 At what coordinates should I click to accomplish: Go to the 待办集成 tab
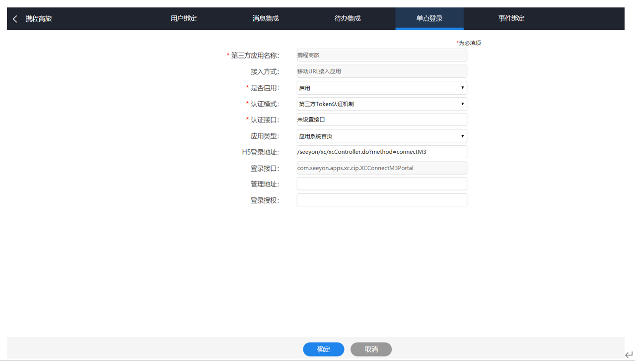click(x=348, y=19)
